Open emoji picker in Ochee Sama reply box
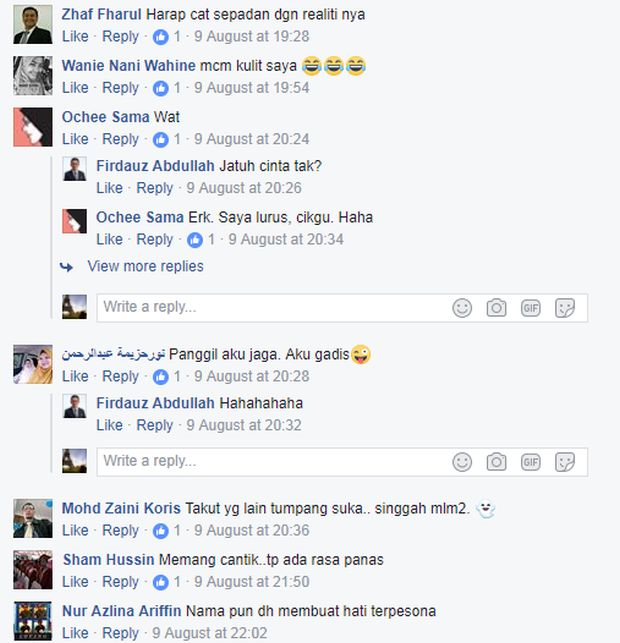This screenshot has width=620, height=643. coord(462,308)
